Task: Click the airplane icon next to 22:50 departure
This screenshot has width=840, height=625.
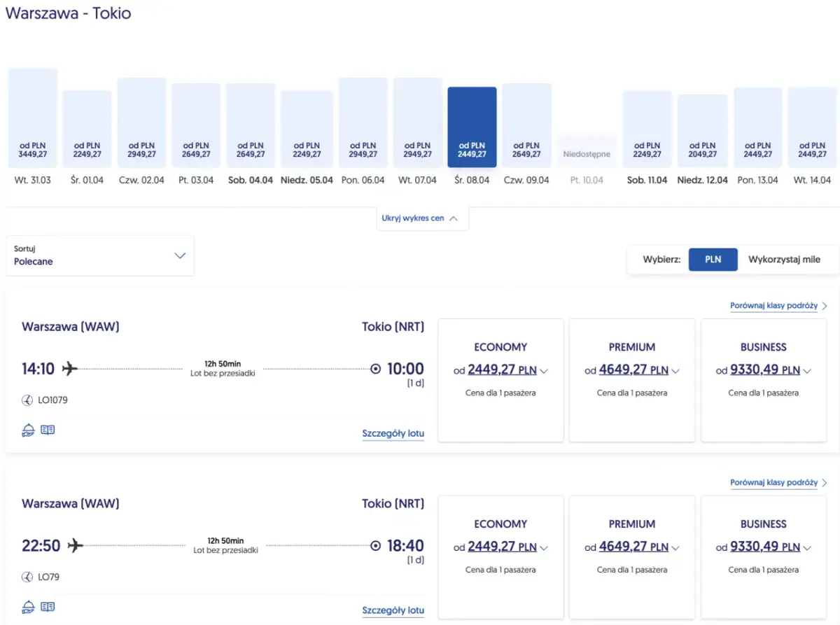Action: pos(76,545)
